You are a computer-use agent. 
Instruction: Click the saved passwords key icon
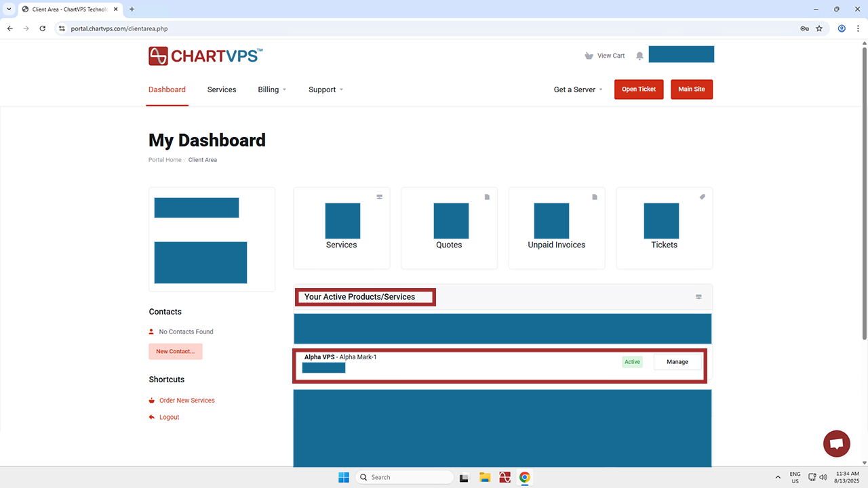pyautogui.click(x=804, y=28)
